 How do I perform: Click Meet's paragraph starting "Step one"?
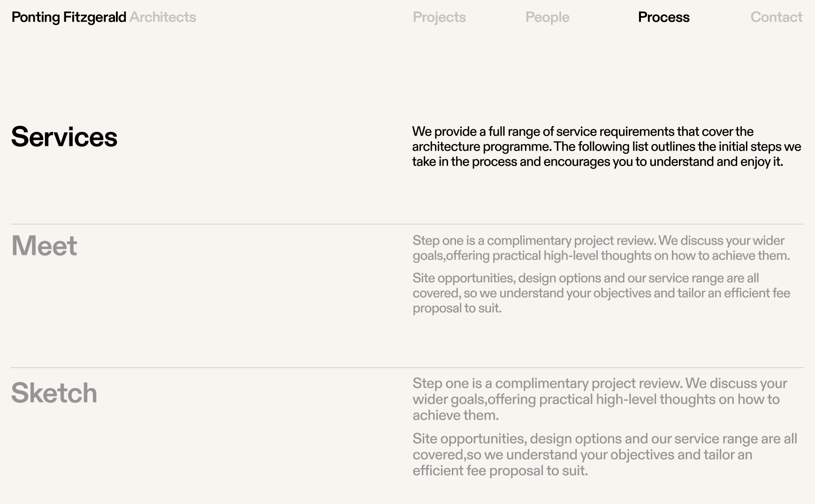pyautogui.click(x=601, y=248)
